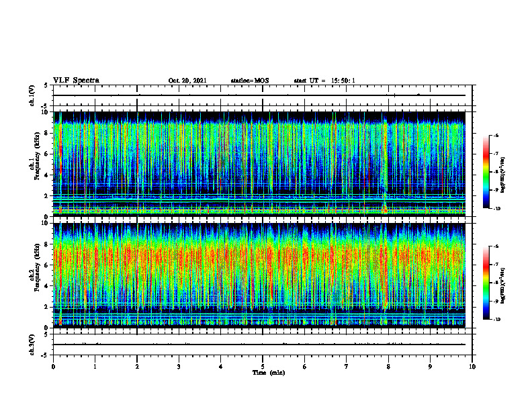Click ch.2 frequency tick label "8"

pos(46,244)
